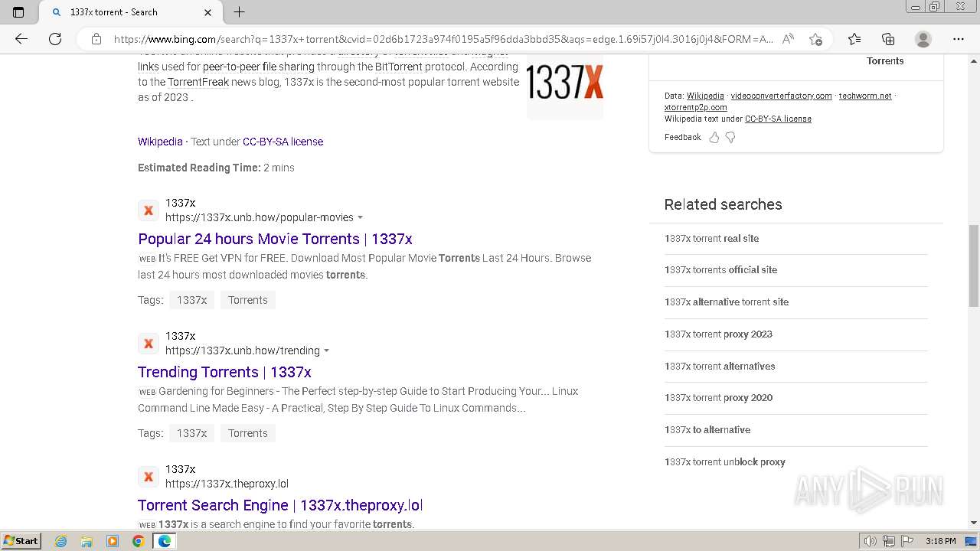
Task: Expand dropdown next to popular-movies URL
Action: (361, 218)
